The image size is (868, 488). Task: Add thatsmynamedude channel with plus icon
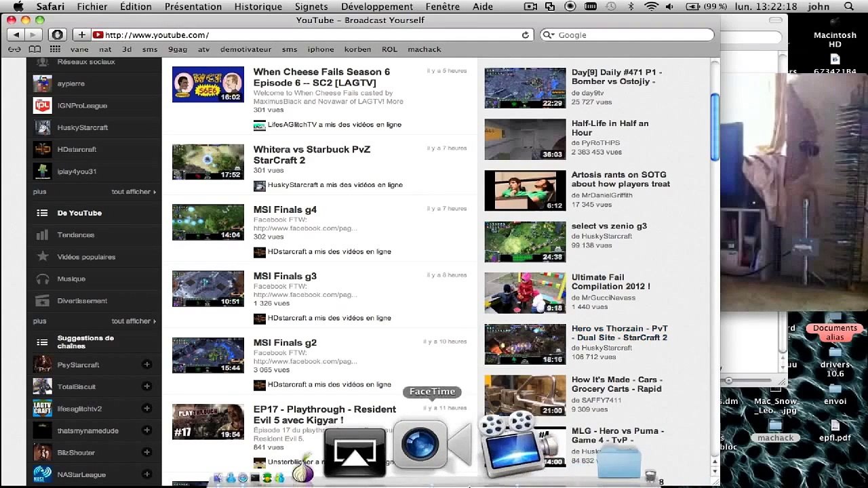[146, 430]
